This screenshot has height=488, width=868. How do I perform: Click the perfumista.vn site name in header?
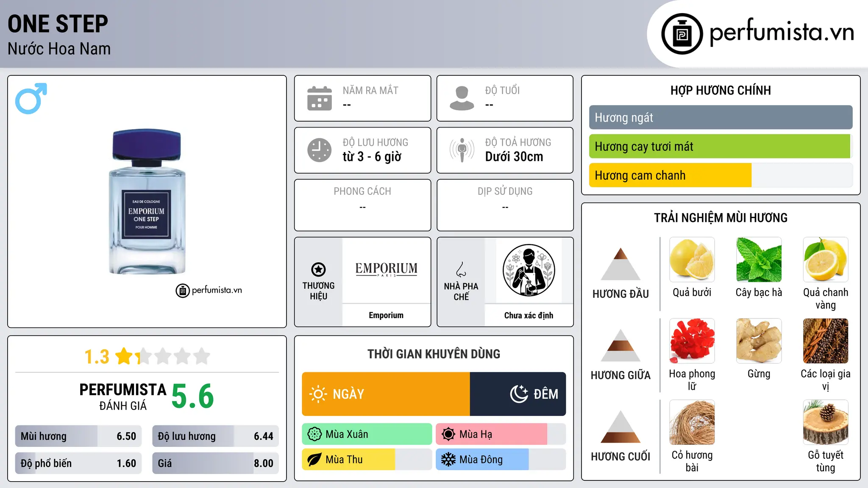pos(782,32)
